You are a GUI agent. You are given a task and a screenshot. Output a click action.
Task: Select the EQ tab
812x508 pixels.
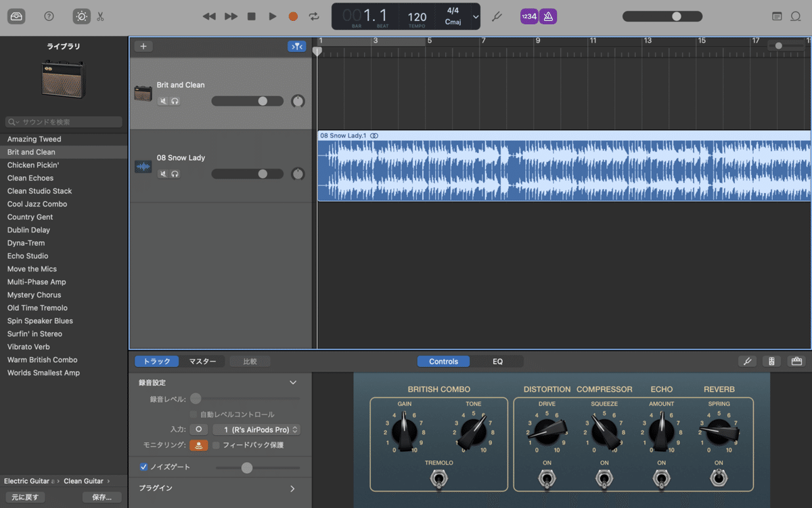pos(497,361)
